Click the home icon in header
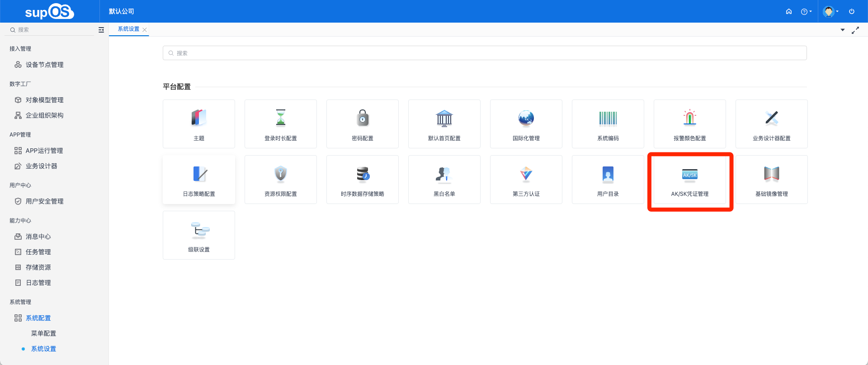 tap(789, 11)
